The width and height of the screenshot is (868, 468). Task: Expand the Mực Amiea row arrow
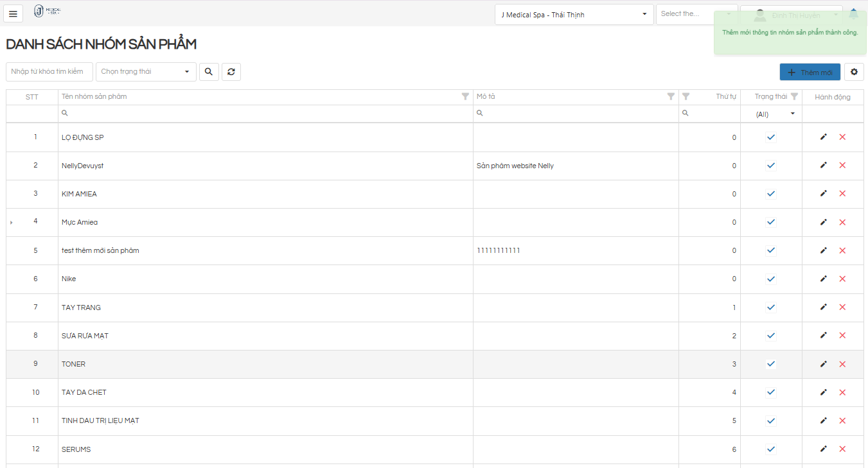pos(12,223)
